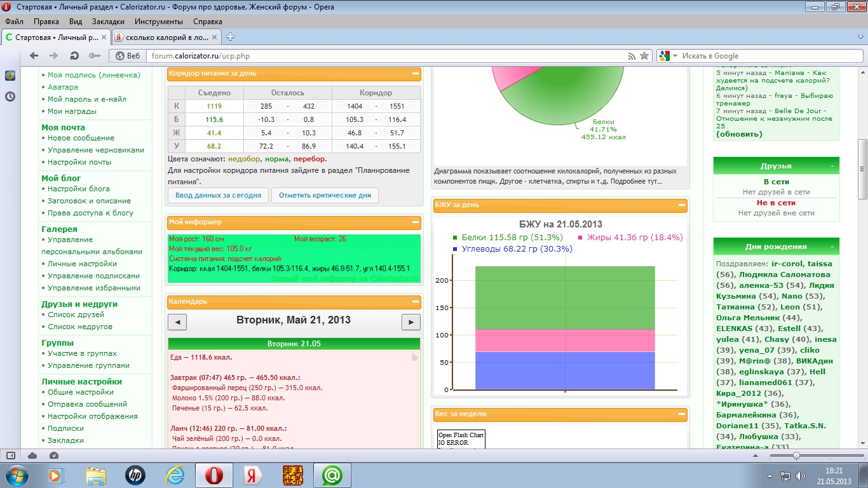Collapse the Вес за неделю panel
The image size is (868, 488).
coord(682,414)
